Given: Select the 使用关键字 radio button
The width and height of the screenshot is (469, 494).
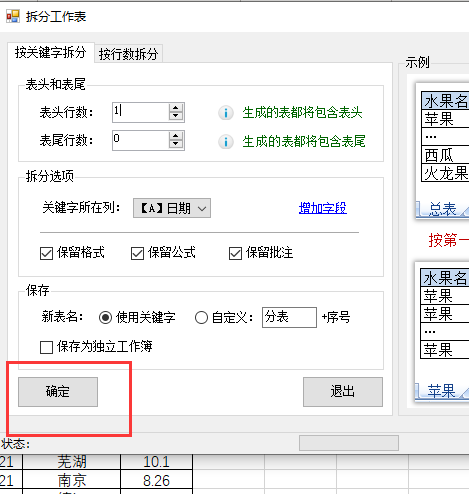Looking at the screenshot, I should point(105,318).
